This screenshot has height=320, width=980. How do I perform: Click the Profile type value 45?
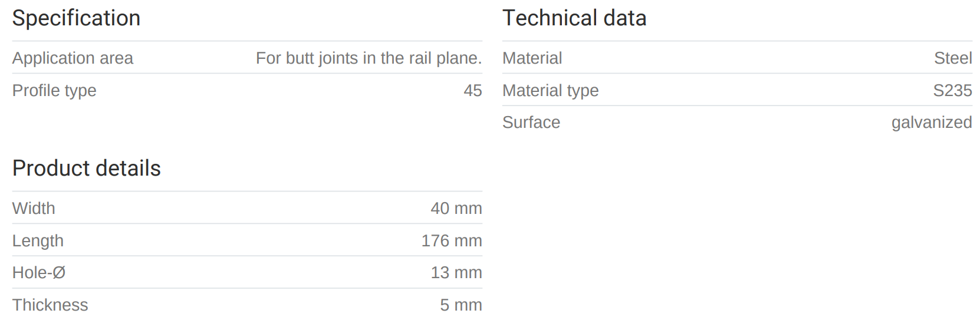(x=472, y=91)
